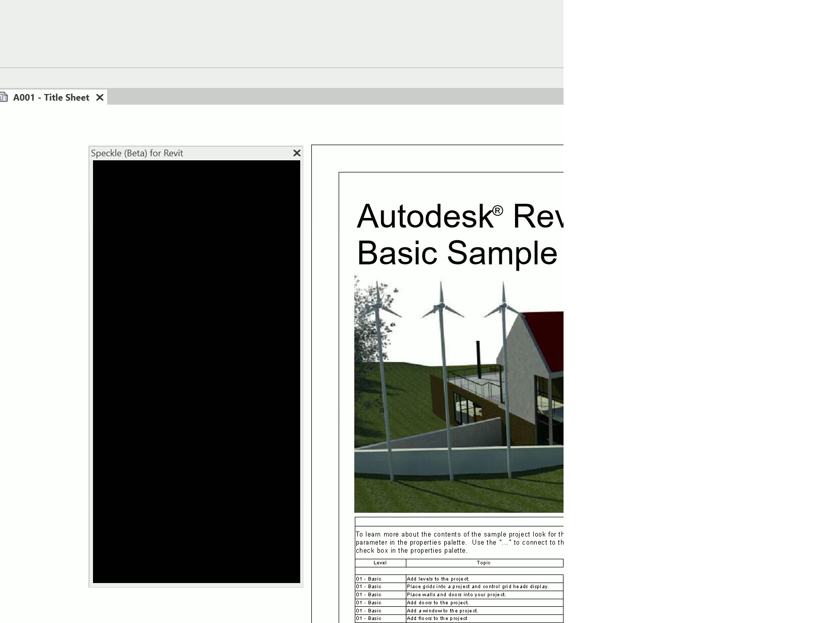
Task: Select 'Add a window to the project.' row
Action: [x=459, y=611]
